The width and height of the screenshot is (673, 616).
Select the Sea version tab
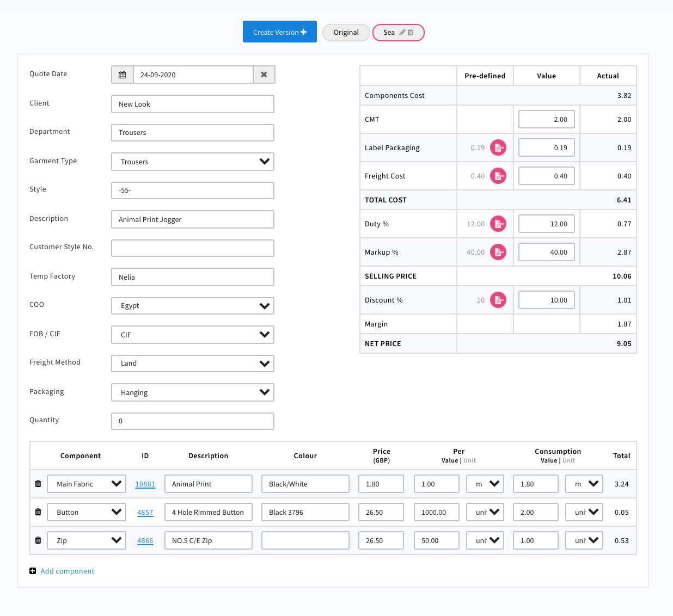point(389,33)
